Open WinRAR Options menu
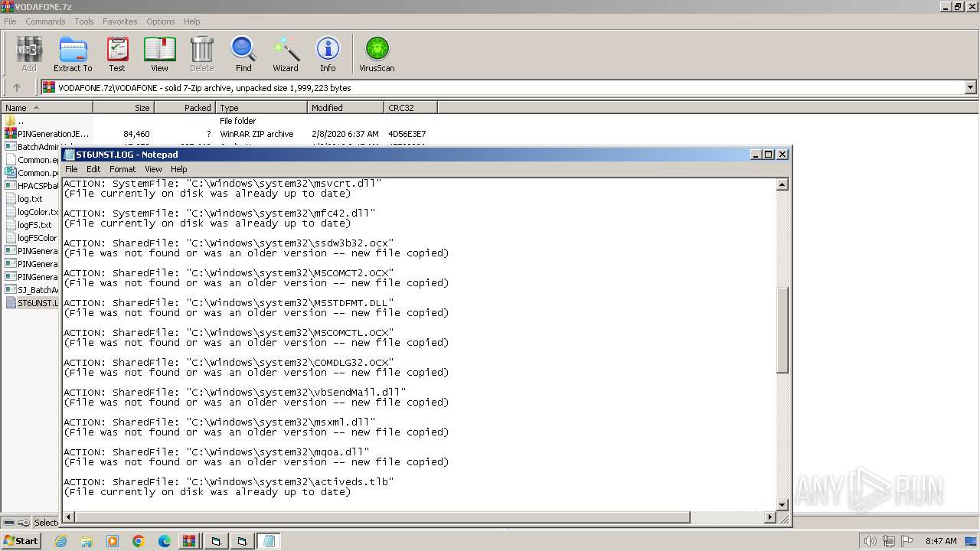Screen dimensions: 980x551 point(160,21)
